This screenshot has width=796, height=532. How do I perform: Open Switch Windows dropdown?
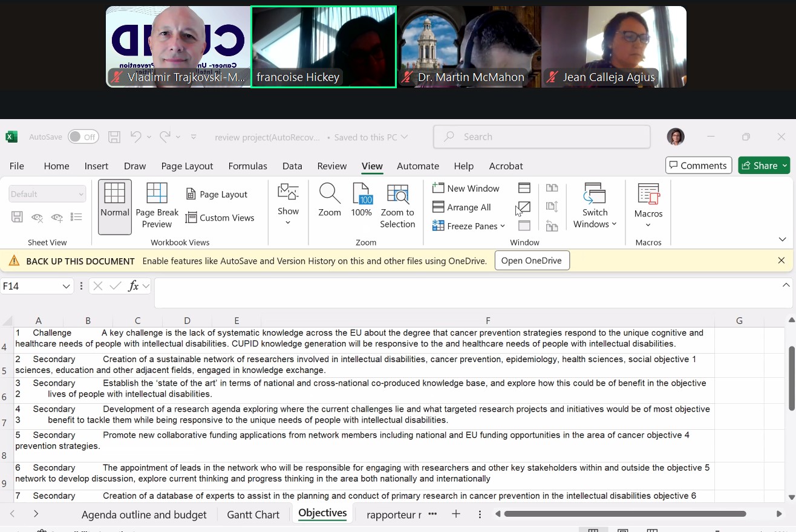595,206
